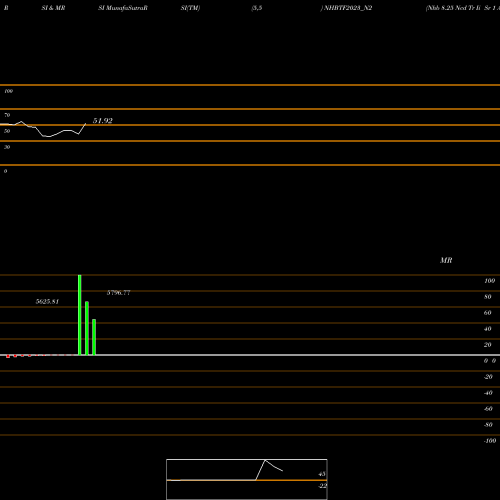The height and width of the screenshot is (500, 500).
Task: Click the peak of the mini chart line
Action: click(x=265, y=460)
